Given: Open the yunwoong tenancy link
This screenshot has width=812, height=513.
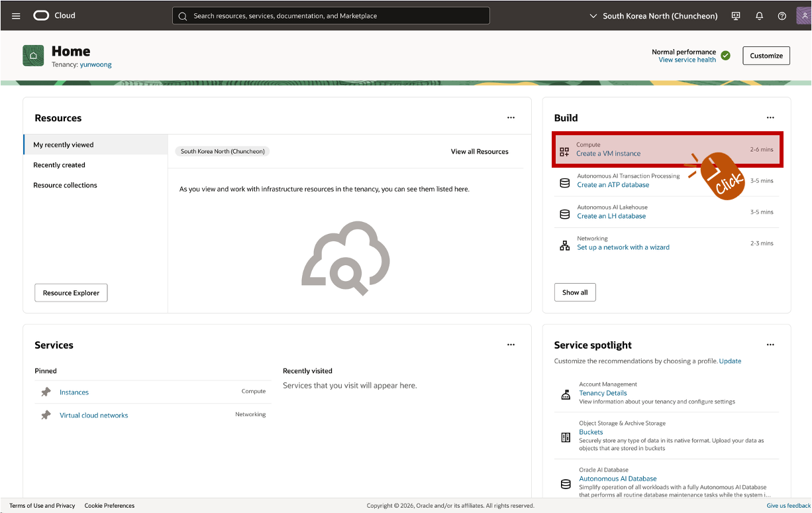Looking at the screenshot, I should [95, 65].
